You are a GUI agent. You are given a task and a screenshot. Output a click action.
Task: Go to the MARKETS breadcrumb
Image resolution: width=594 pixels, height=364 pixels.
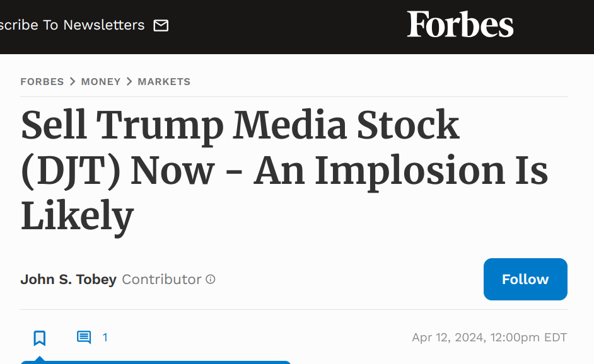[164, 82]
